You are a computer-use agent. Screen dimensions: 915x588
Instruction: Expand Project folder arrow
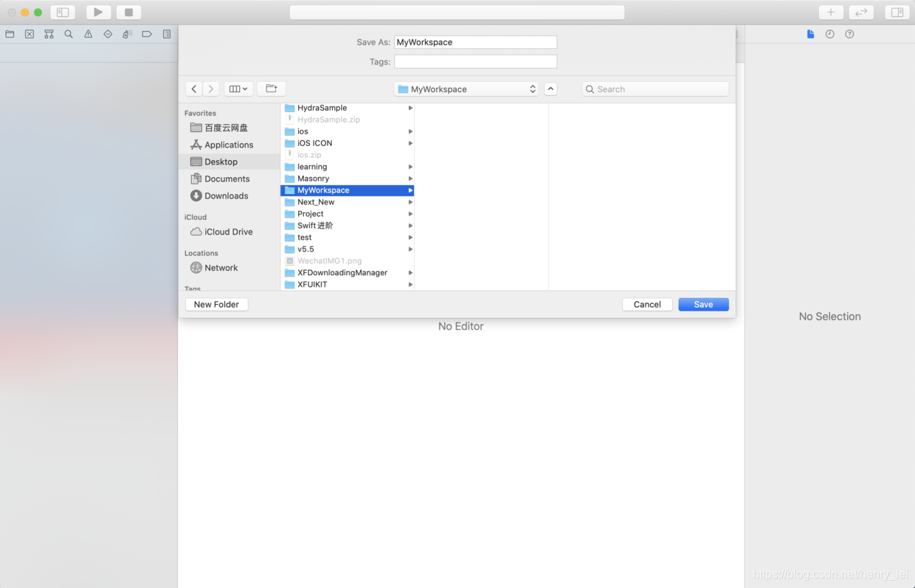[410, 214]
